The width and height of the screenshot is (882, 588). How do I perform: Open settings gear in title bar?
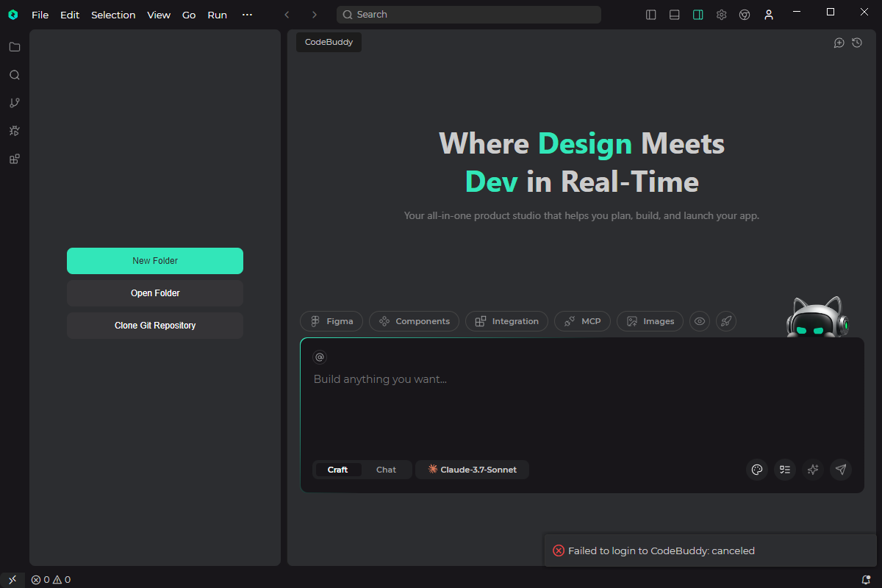tap(721, 15)
